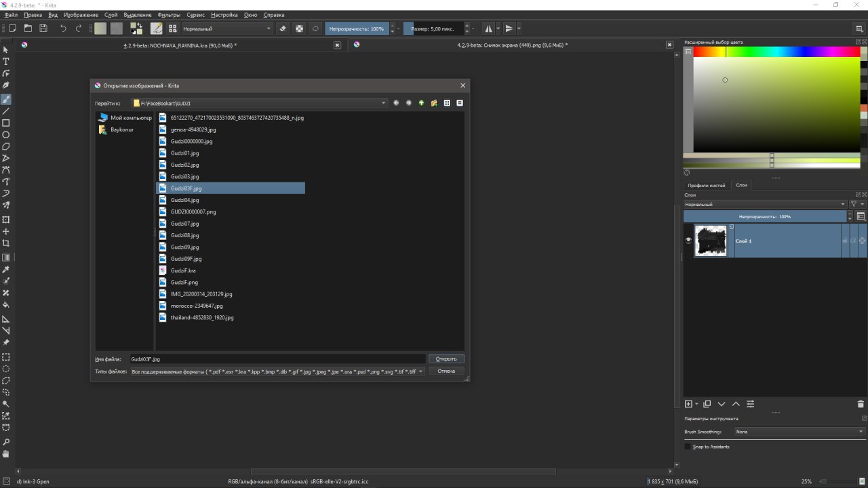Open the Изображение menu
The image size is (868, 488).
(81, 14)
